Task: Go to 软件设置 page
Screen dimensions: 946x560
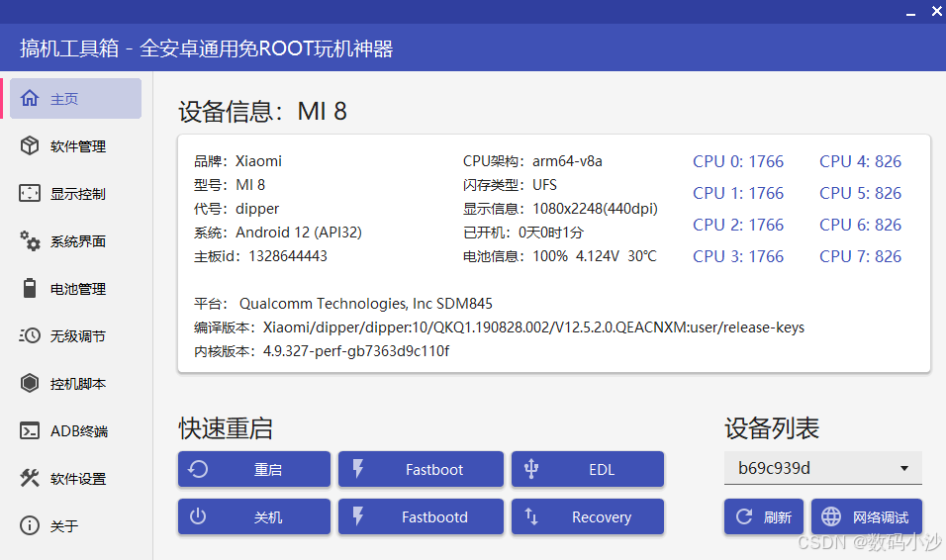Action: tap(75, 479)
